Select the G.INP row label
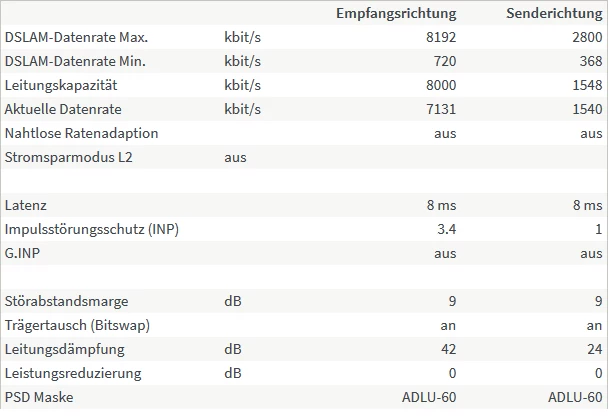This screenshot has width=610, height=418. pos(22,253)
